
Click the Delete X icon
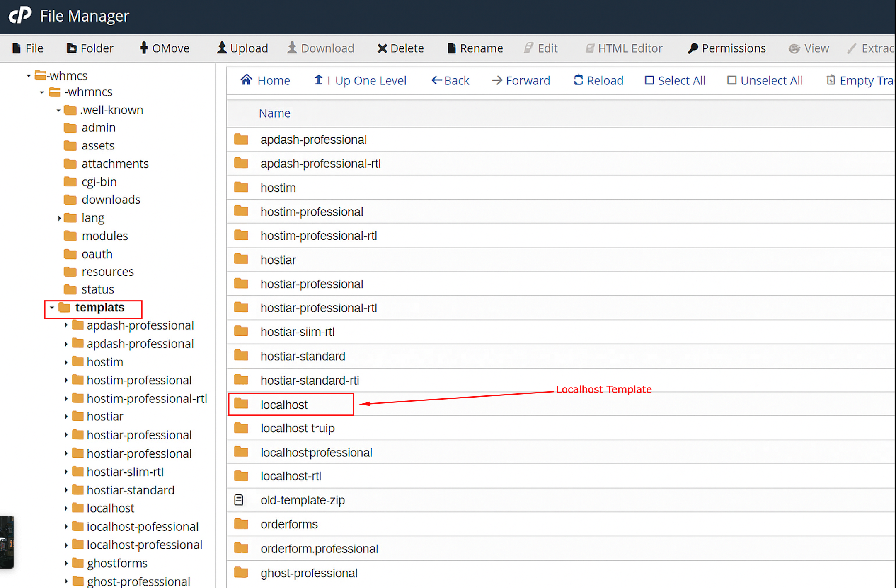point(382,48)
